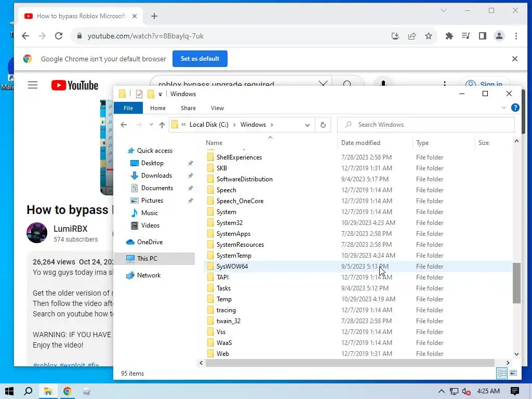Expand the Explorer ribbon chevron
Screen dimensions: 532x399
(504, 108)
